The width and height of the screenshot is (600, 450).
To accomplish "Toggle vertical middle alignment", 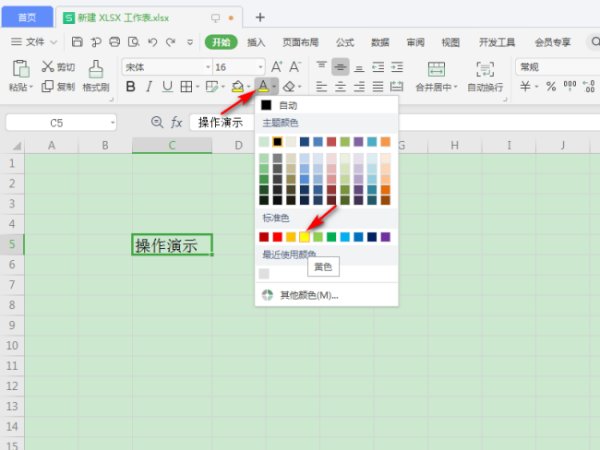I will (340, 67).
